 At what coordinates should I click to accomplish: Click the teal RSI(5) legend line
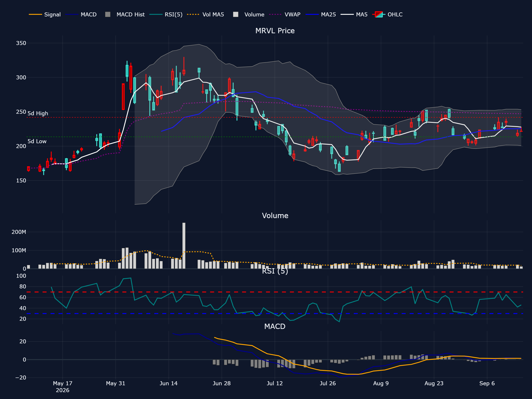pyautogui.click(x=156, y=14)
